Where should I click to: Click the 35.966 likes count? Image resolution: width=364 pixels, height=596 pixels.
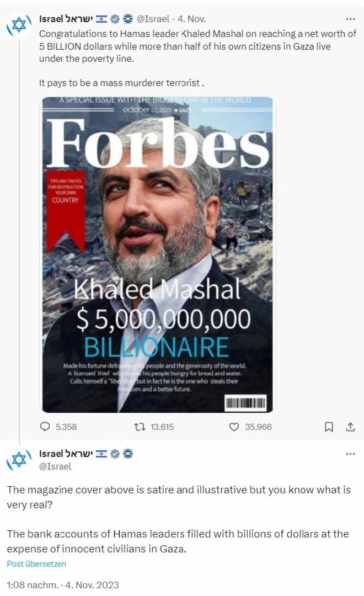[258, 427]
